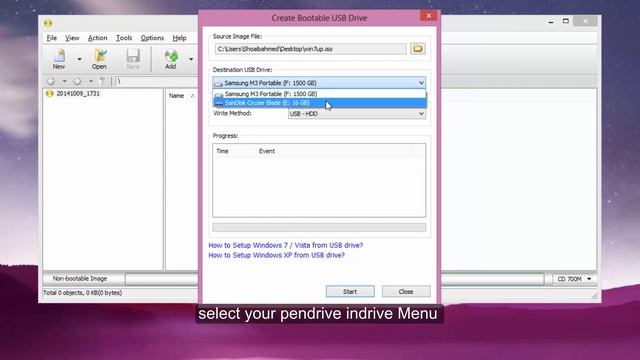
Task: Click the Close button in dialog
Action: click(x=406, y=291)
